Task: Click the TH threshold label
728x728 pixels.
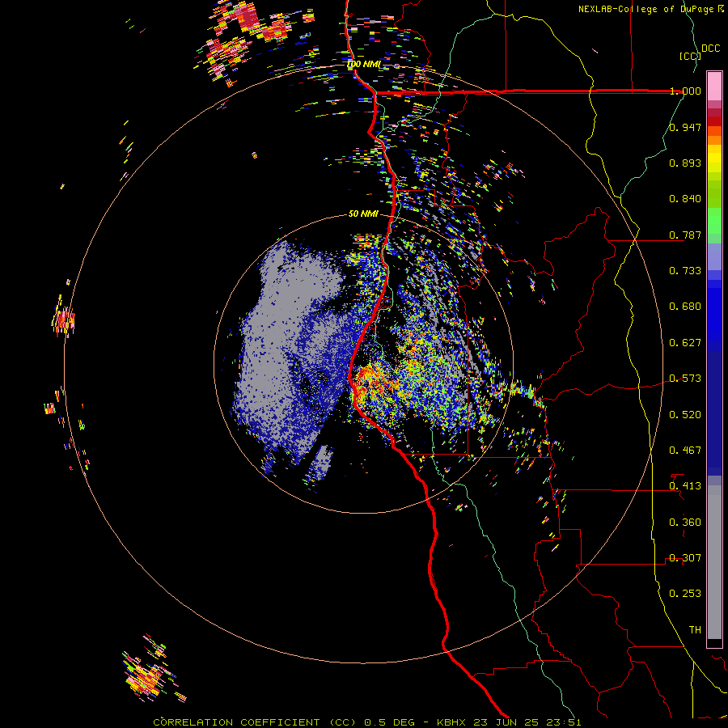Action: 695,630
